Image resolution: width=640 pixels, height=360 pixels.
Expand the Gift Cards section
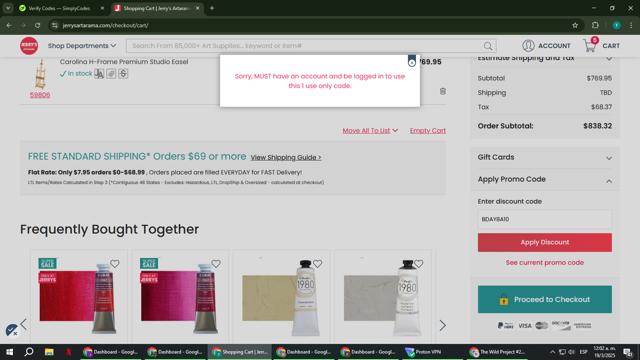[x=544, y=157]
